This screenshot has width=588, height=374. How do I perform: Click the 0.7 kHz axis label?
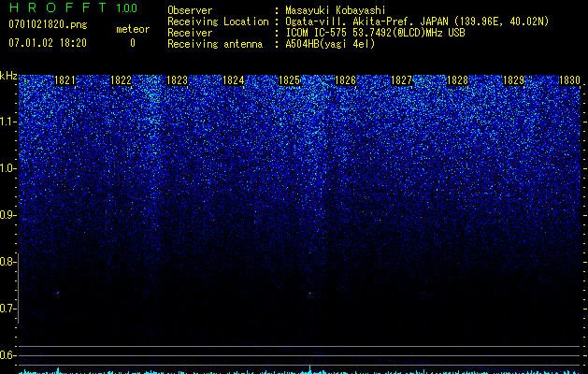(x=7, y=309)
